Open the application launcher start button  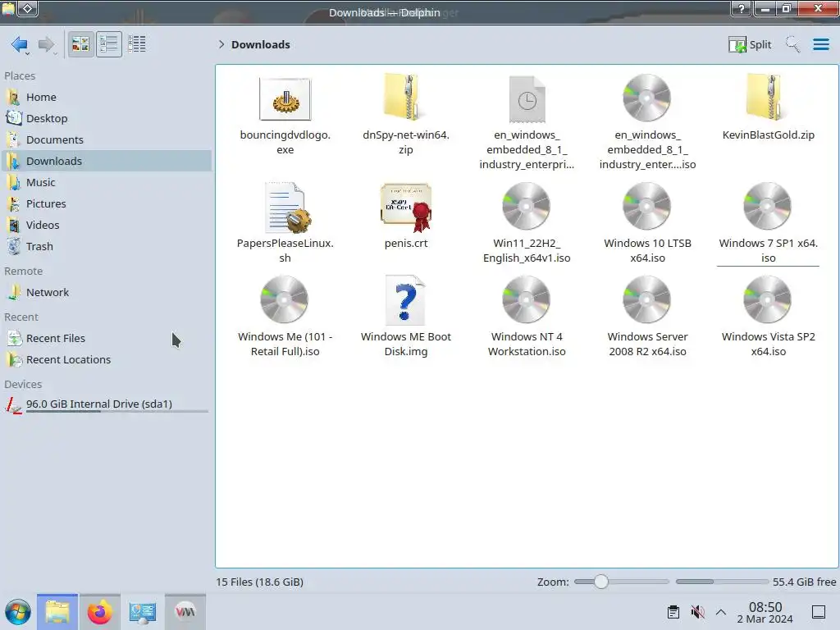point(18,612)
